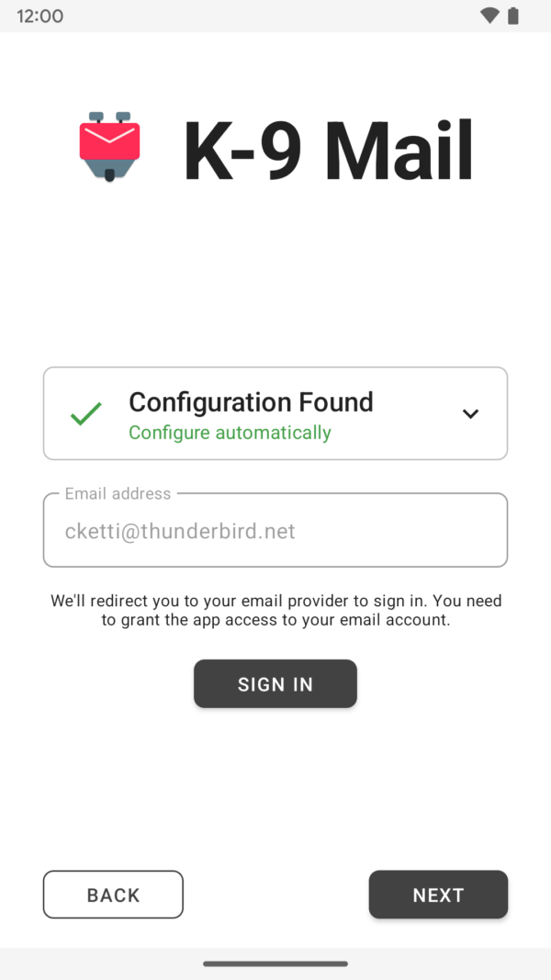The image size is (551, 980).
Task: Tap the Email address floating label
Action: click(x=118, y=494)
